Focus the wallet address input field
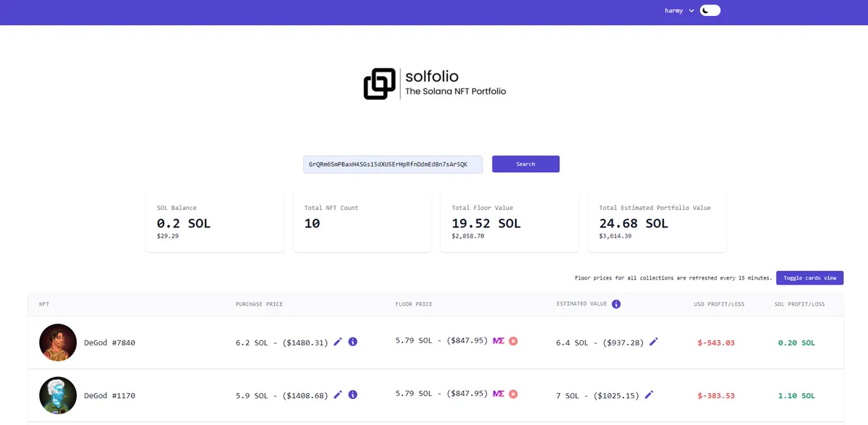The height and width of the screenshot is (425, 868). [393, 164]
